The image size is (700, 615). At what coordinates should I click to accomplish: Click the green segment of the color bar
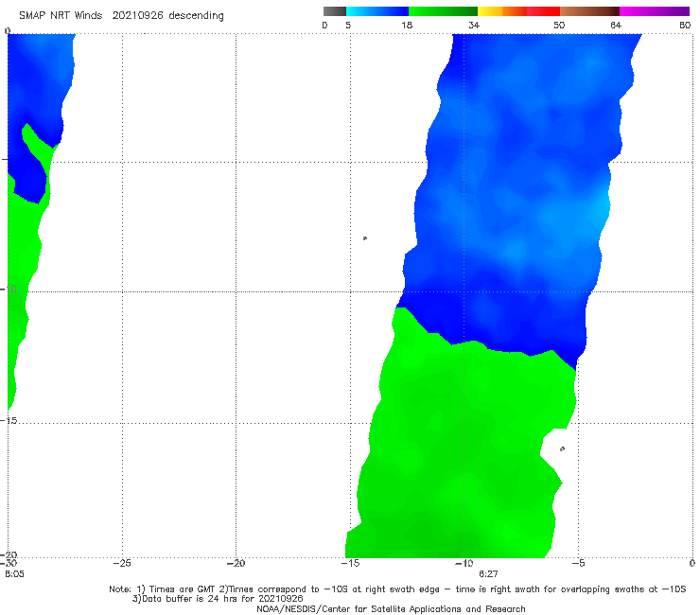[x=444, y=11]
